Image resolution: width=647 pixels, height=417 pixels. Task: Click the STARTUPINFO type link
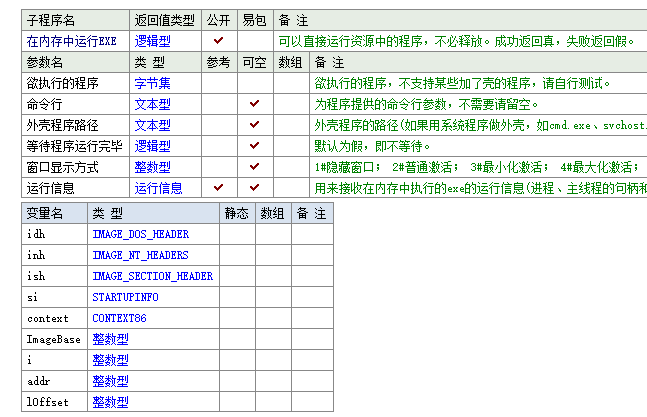[x=125, y=297]
